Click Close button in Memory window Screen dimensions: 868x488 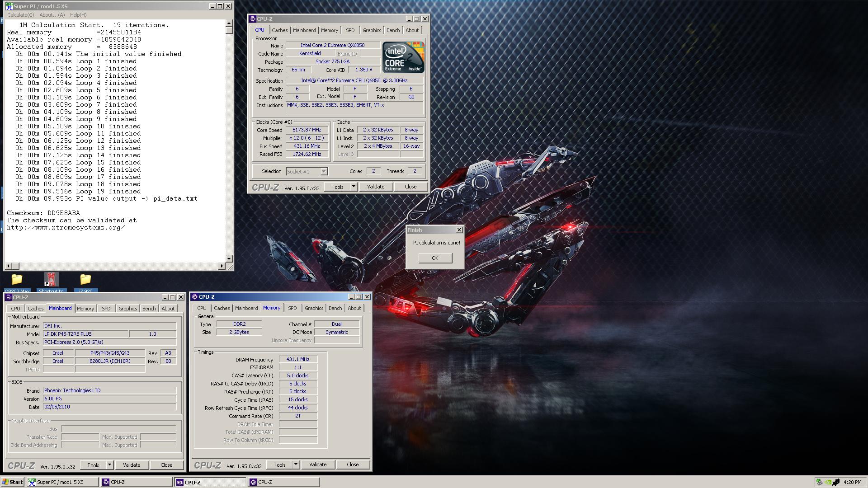(353, 465)
